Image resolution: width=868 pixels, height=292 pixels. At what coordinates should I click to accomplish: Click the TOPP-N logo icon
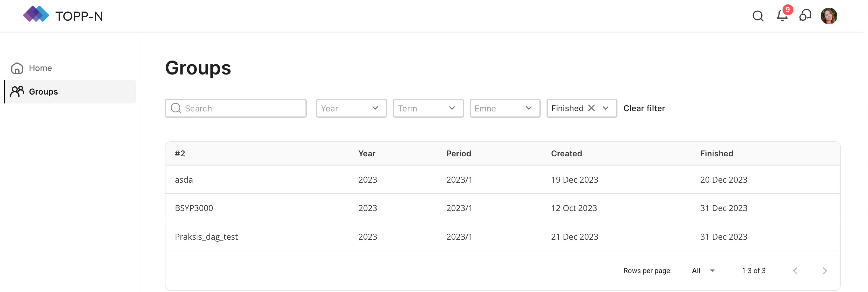pos(36,14)
